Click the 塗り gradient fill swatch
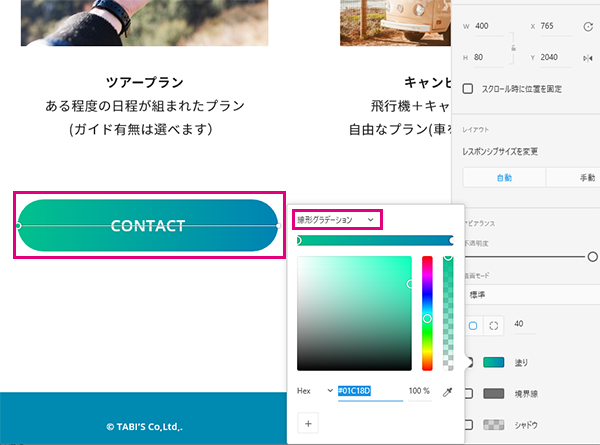Screen dimensions: 600x445 coord(495,362)
